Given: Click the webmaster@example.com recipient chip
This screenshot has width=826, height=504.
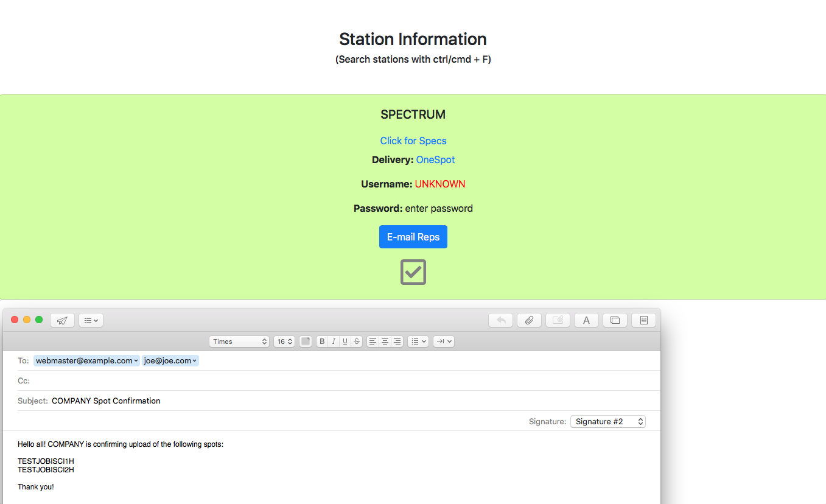Looking at the screenshot, I should coord(86,360).
